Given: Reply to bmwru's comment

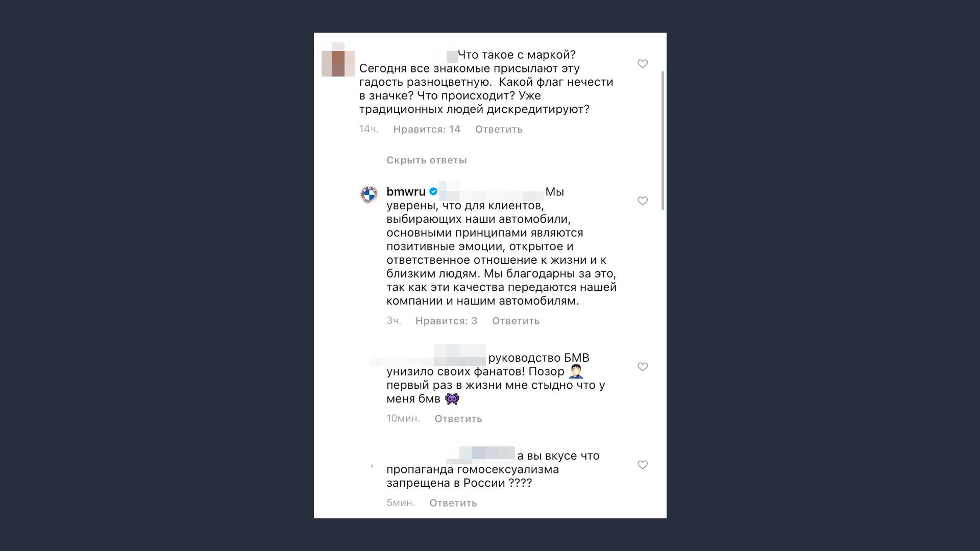Looking at the screenshot, I should point(516,321).
